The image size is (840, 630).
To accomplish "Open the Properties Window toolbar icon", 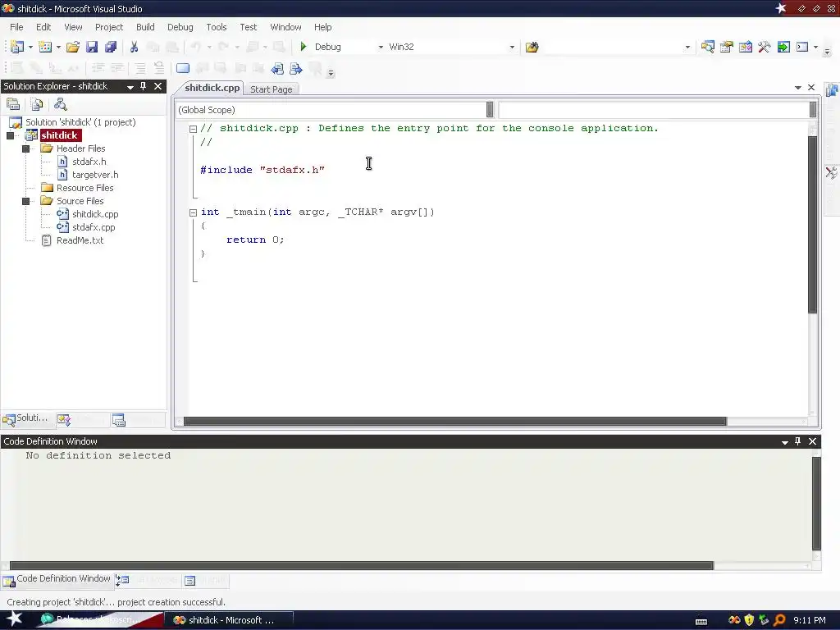I will pyautogui.click(x=727, y=47).
